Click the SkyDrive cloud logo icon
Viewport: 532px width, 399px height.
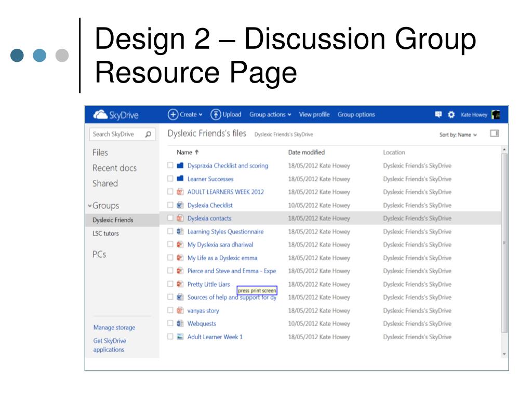(x=100, y=115)
